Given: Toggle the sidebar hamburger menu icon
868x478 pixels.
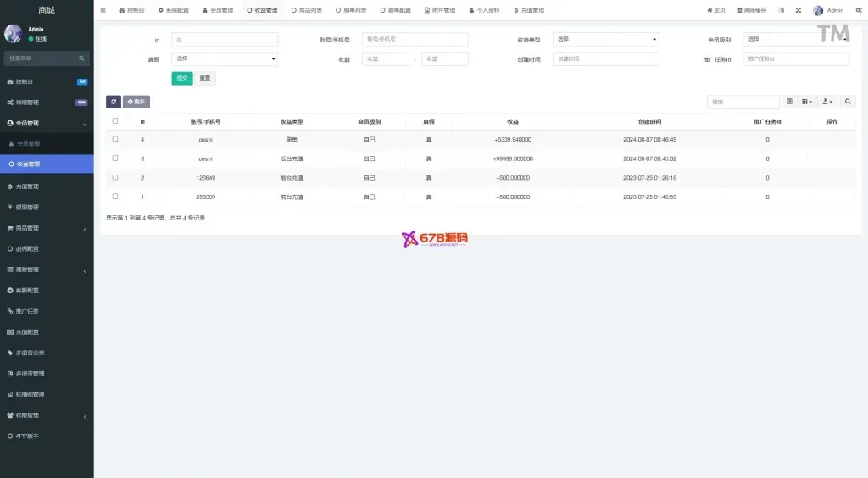Looking at the screenshot, I should pos(103,10).
